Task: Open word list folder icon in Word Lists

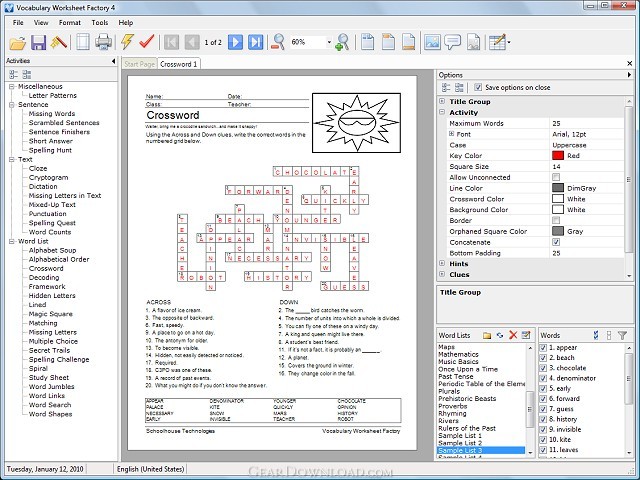Action: 487,336
